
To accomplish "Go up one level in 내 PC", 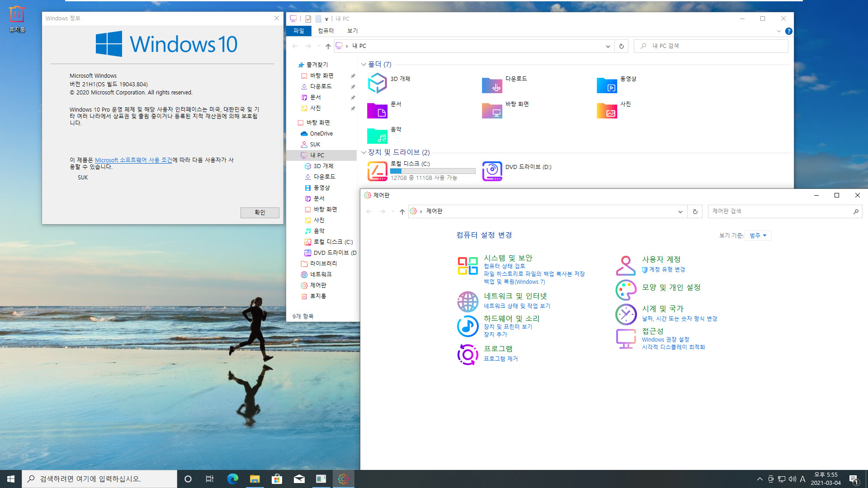I will [328, 46].
